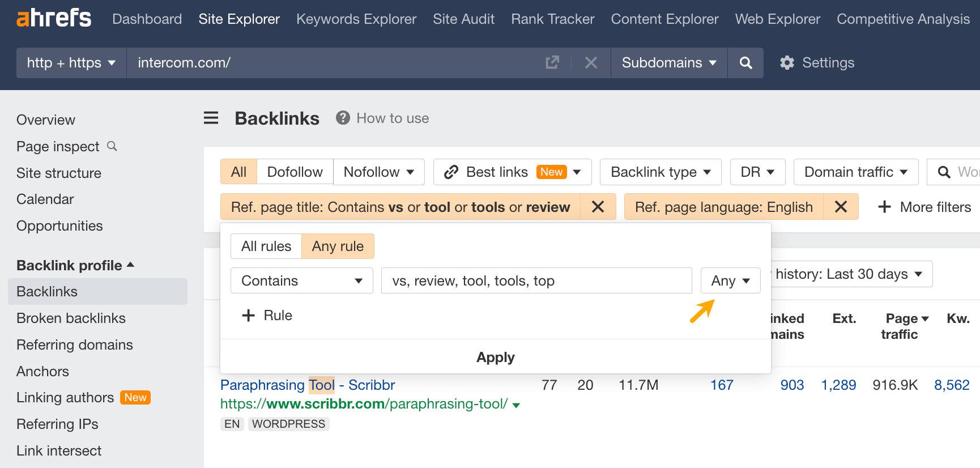
Task: Click the Page inspect magnifier icon
Action: click(x=112, y=146)
